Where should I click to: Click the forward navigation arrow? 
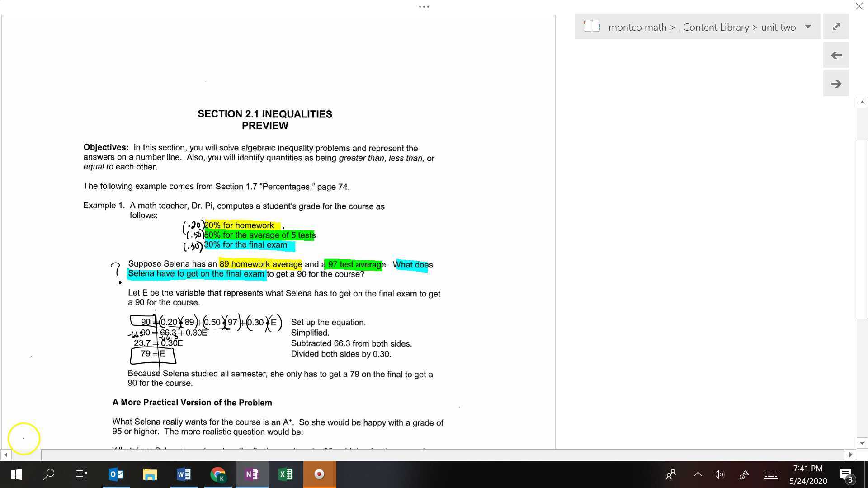point(836,83)
